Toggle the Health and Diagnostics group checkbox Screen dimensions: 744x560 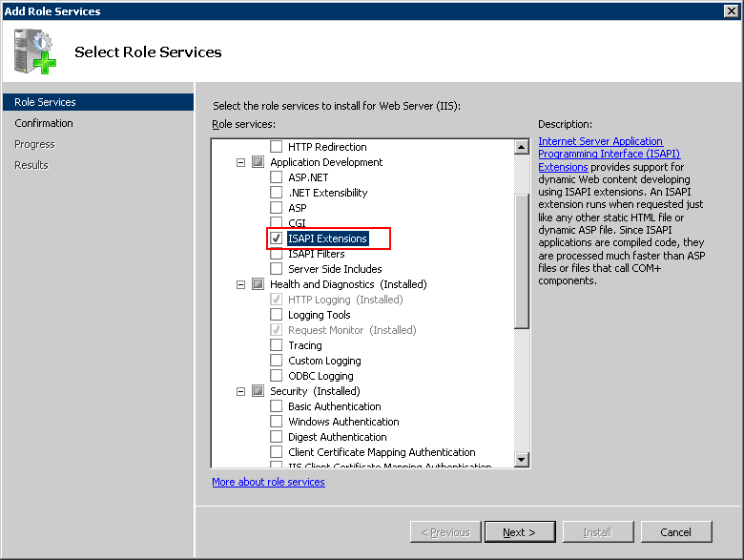[x=258, y=283]
